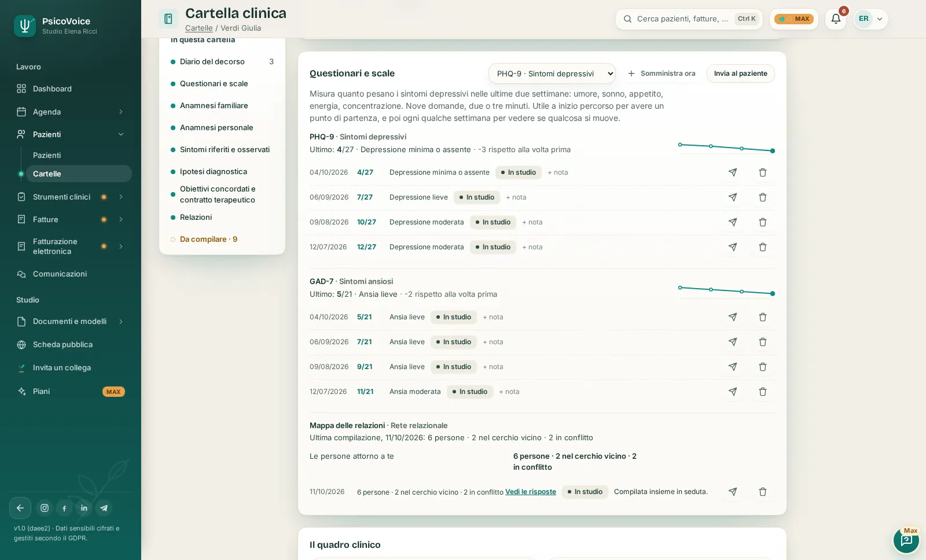
Task: Open Invita un collega in the sidebar
Action: (71, 368)
